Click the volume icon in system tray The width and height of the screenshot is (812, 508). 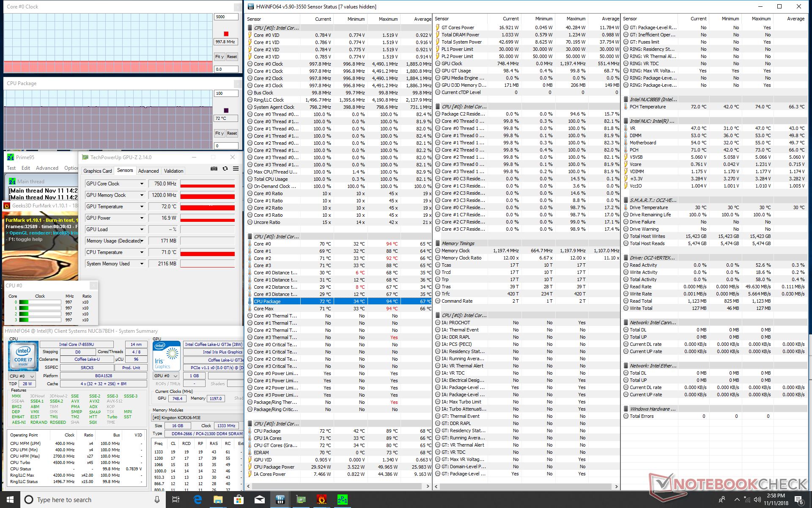point(757,500)
